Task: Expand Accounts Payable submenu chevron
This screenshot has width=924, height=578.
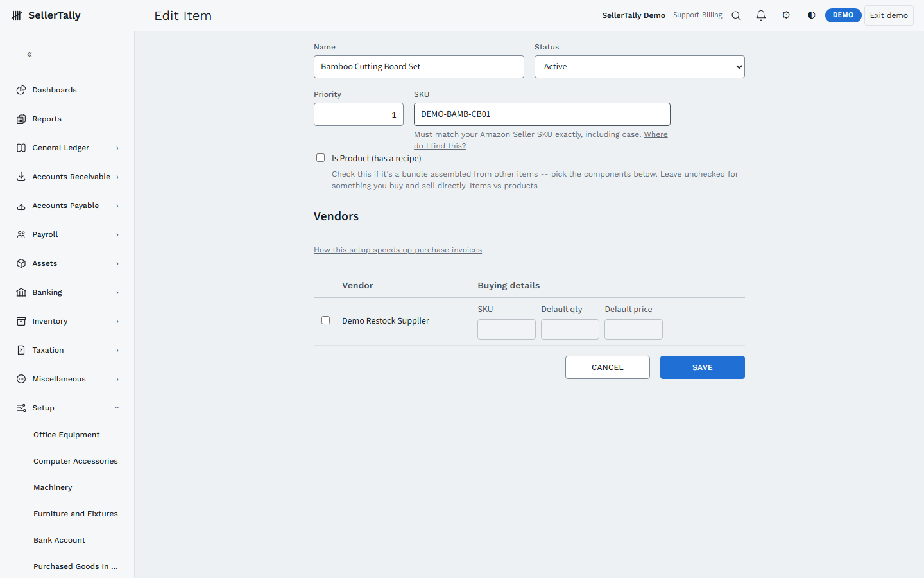Action: tap(117, 206)
